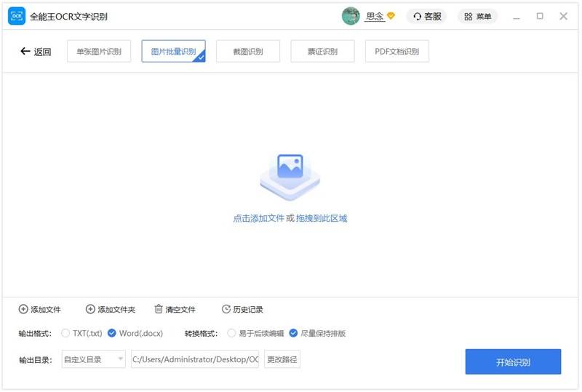Open the 菜单 menu

(x=478, y=16)
